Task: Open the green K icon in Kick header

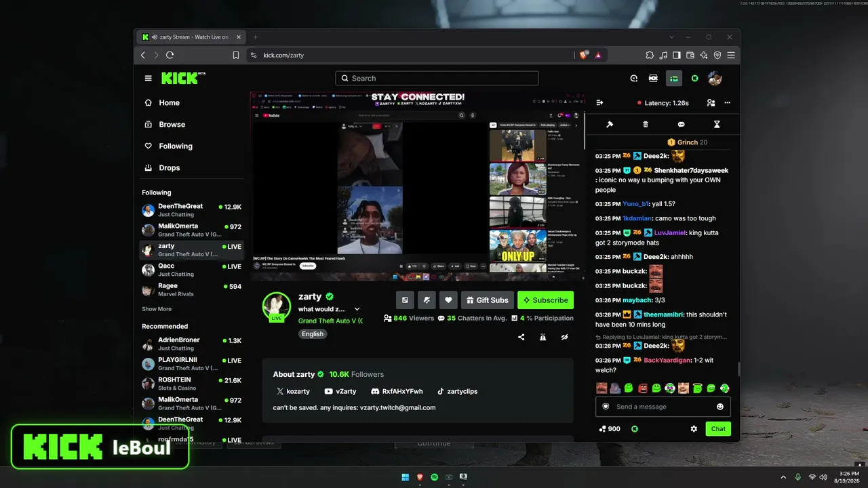Action: pos(694,78)
